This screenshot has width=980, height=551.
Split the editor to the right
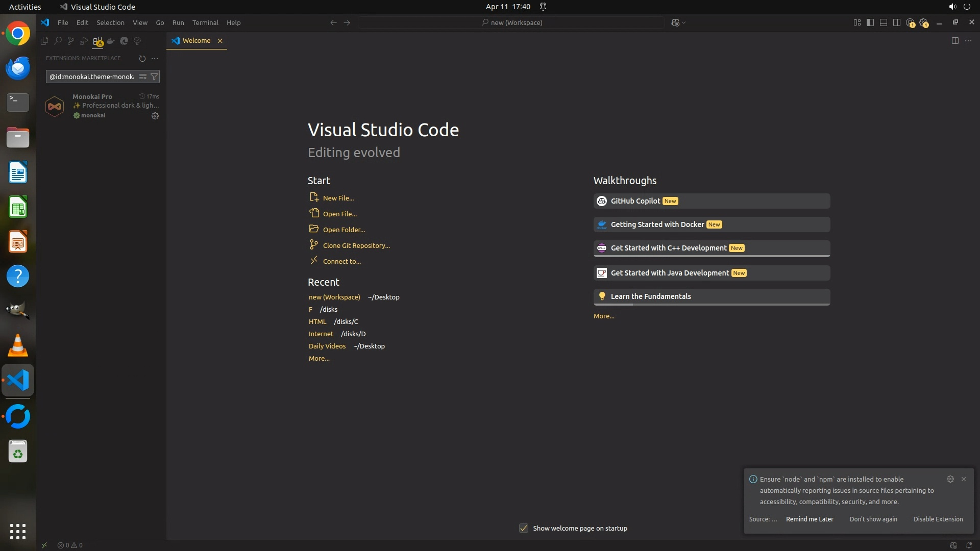tap(955, 41)
